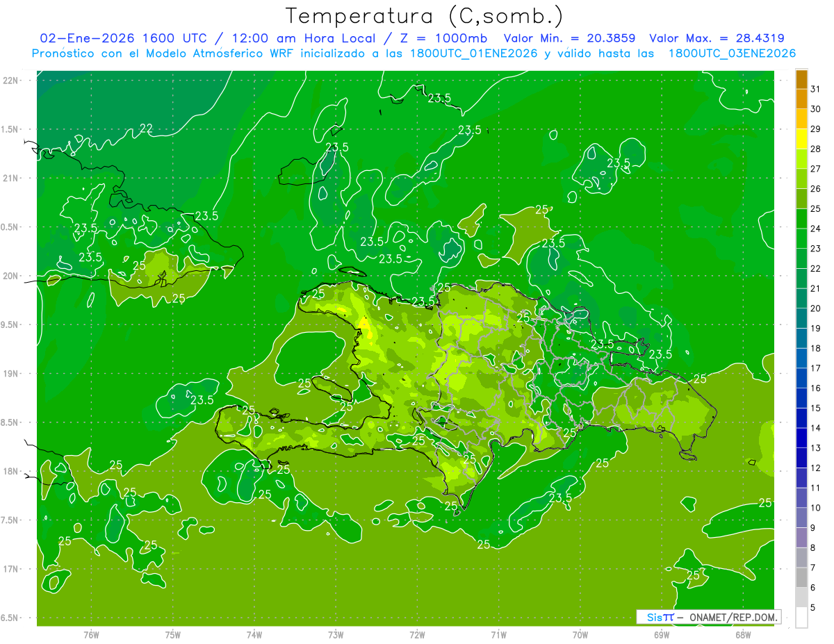Click the "70W" longitude axis label

click(580, 635)
